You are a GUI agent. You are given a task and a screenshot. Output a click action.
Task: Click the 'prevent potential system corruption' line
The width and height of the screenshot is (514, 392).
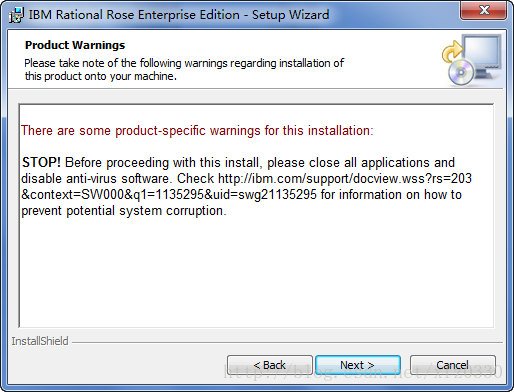point(124,211)
